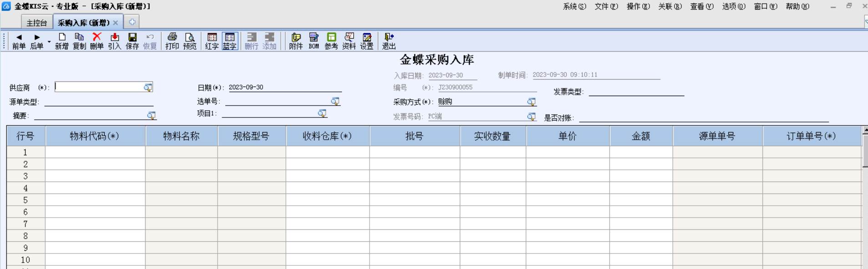This screenshot has height=269, width=868.
Task: Select row number 5 in grid
Action: (25, 200)
